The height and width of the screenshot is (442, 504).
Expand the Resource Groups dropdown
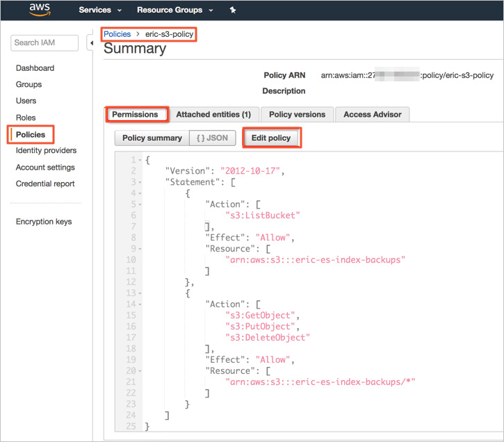point(174,10)
